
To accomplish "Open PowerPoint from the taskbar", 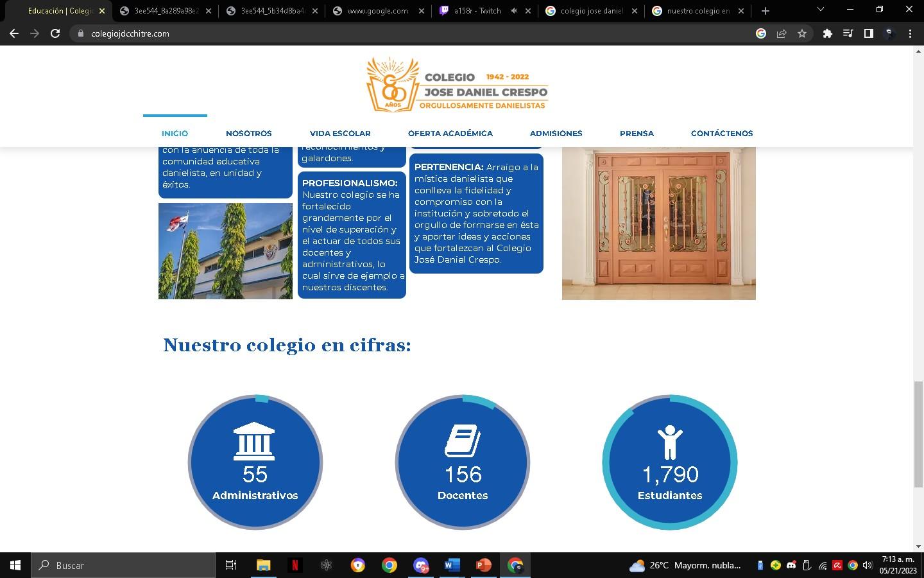I will coord(482,565).
